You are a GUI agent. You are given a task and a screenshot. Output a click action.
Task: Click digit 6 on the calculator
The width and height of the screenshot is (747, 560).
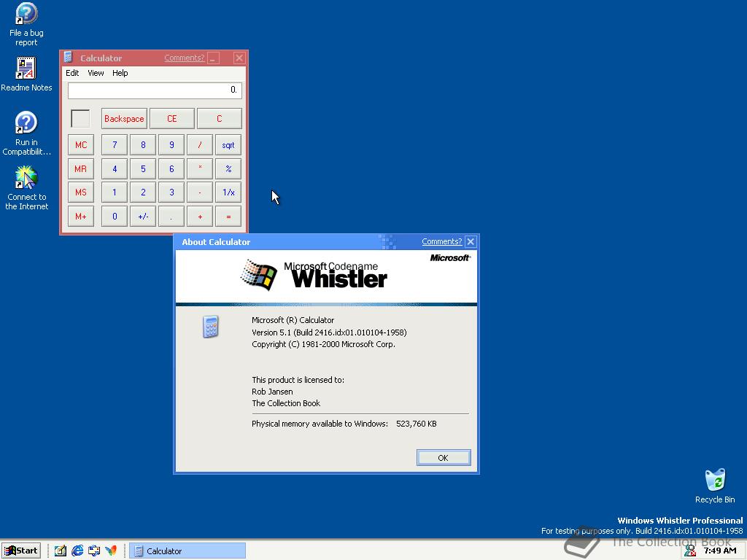click(x=171, y=168)
